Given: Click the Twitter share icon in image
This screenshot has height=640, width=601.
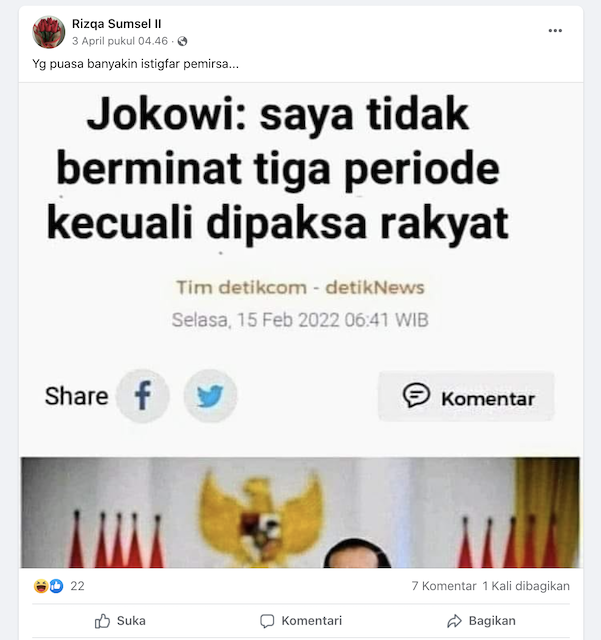Looking at the screenshot, I should coord(210,396).
